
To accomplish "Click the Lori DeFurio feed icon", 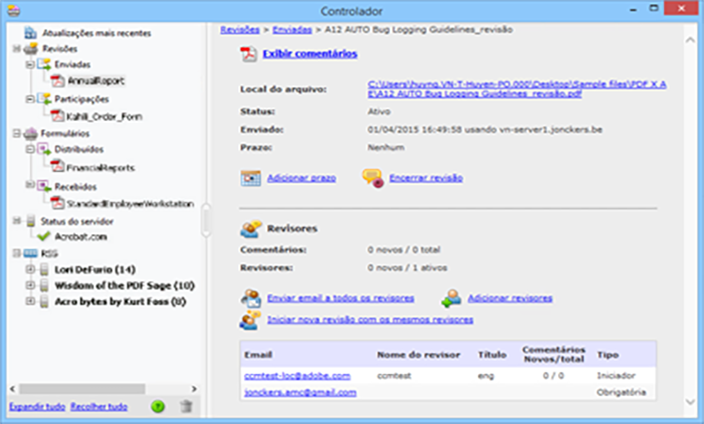I will point(44,269).
